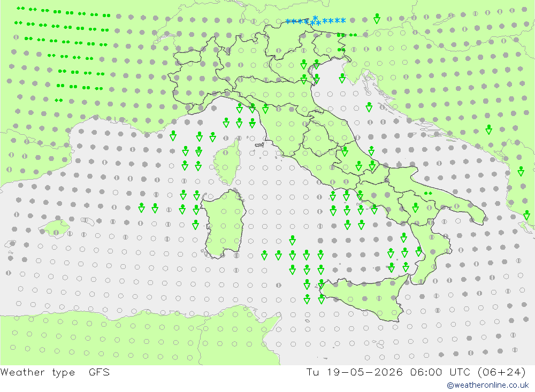Image resolution: width=535 pixels, height=392 pixels.
Task: Click the GFS model label
Action: (100, 372)
